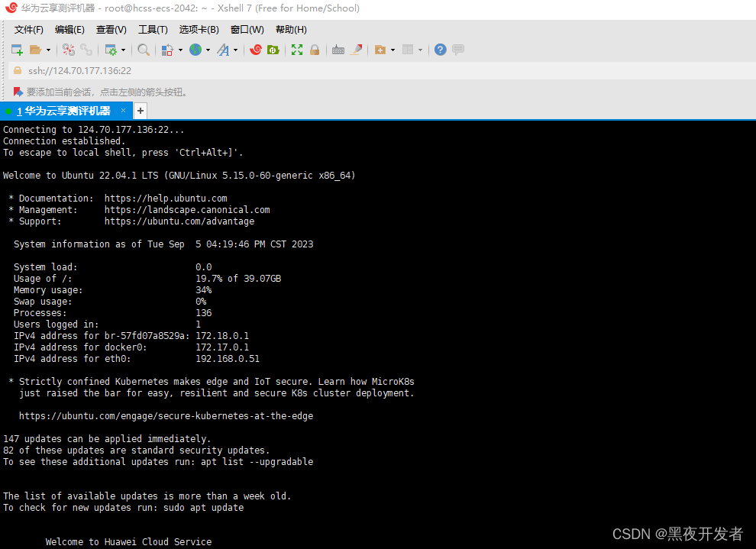Click the red swirl toolbar icon
Screen dimensions: 756x549
(256, 50)
